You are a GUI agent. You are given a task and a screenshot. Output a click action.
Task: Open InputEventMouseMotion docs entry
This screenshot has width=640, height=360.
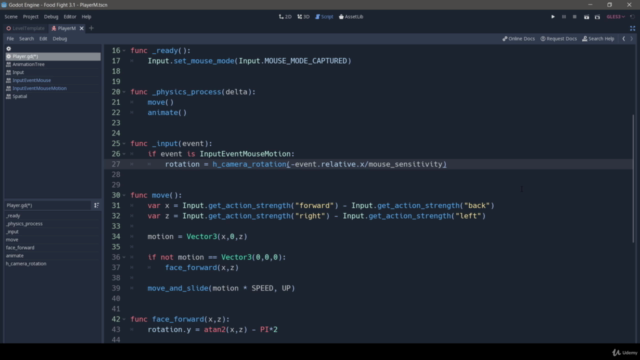pyautogui.click(x=53, y=88)
